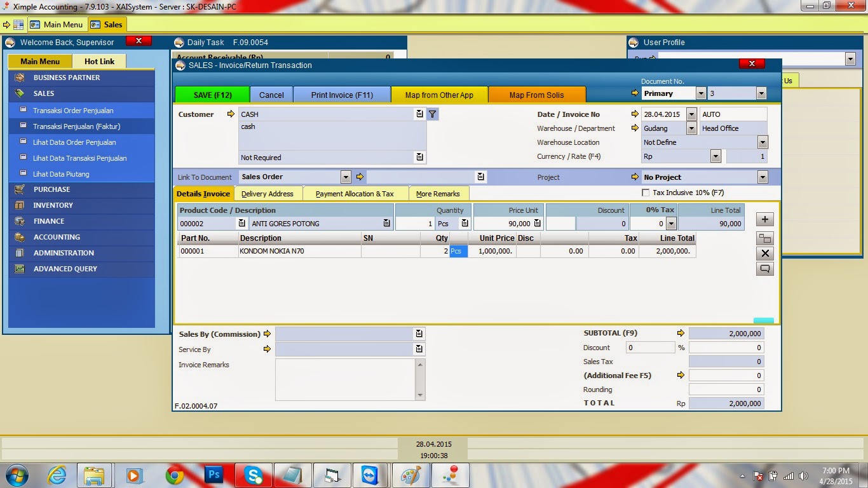The height and width of the screenshot is (488, 868).
Task: Click the Sales By (Commission) lookup icon
Action: coord(418,333)
